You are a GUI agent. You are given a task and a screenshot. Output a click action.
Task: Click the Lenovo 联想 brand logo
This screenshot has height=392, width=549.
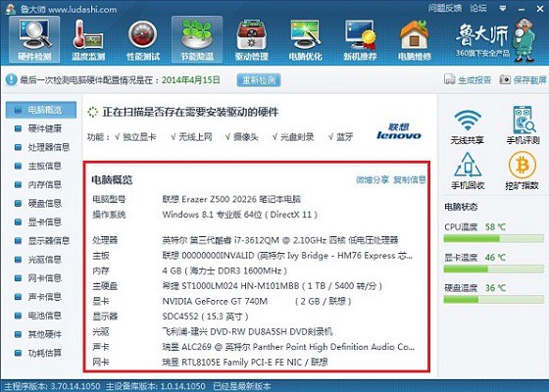(x=399, y=131)
